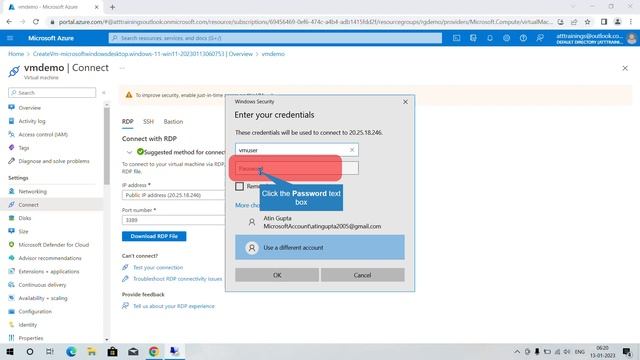Image resolution: width=640 pixels, height=360 pixels.
Task: Open Tags in the VM sidebar
Action: tap(24, 148)
